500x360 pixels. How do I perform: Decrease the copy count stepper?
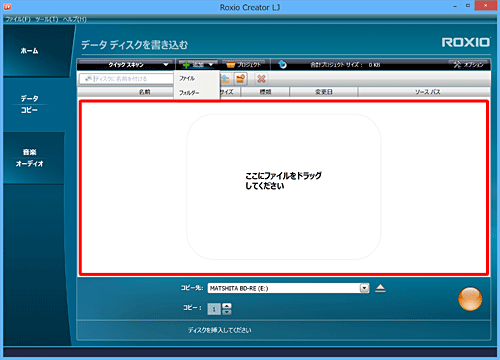(x=227, y=312)
